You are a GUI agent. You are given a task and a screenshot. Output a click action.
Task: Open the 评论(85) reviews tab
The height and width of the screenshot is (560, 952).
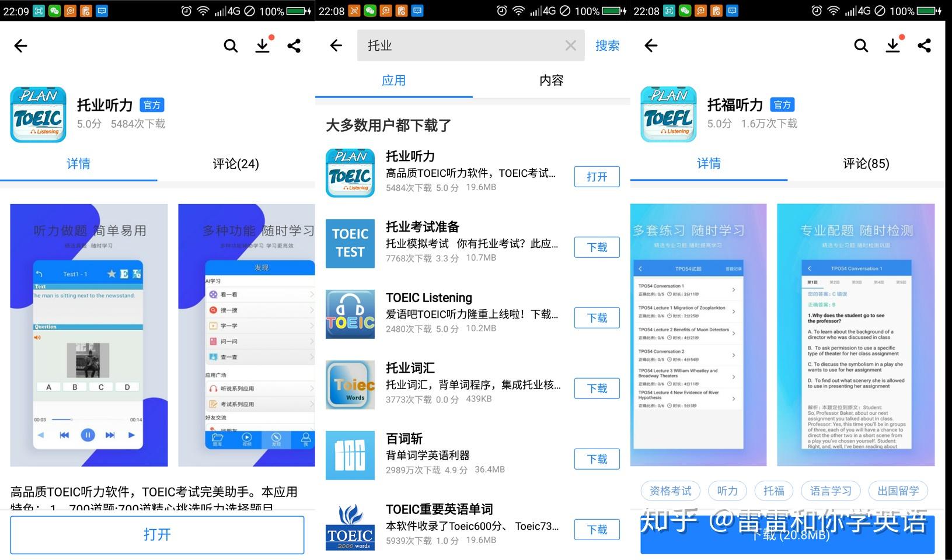click(866, 164)
